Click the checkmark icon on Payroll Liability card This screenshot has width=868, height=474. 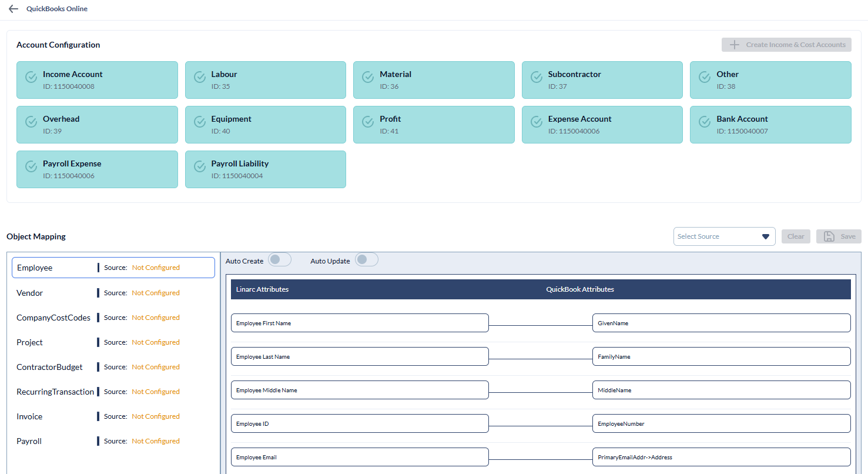pyautogui.click(x=200, y=166)
